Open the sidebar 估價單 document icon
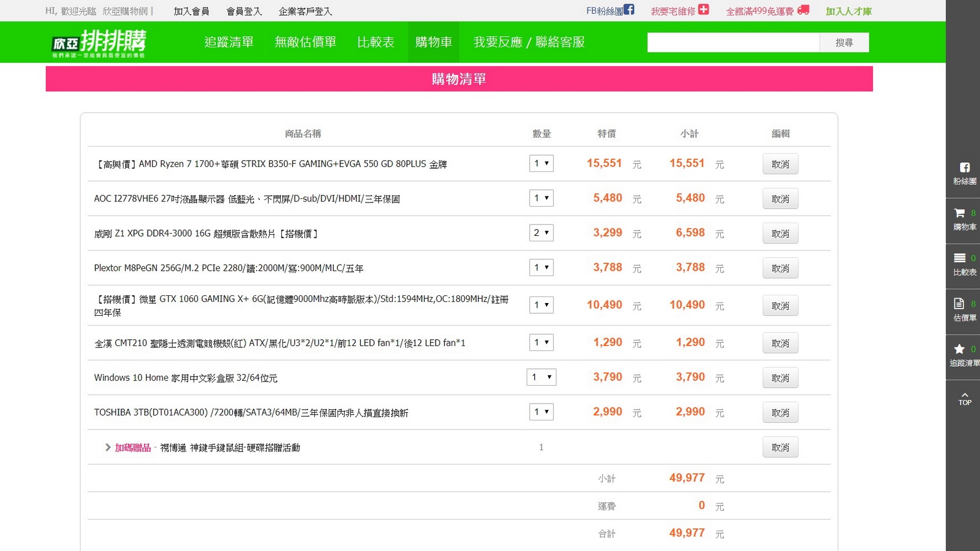The image size is (980, 551). point(959,304)
